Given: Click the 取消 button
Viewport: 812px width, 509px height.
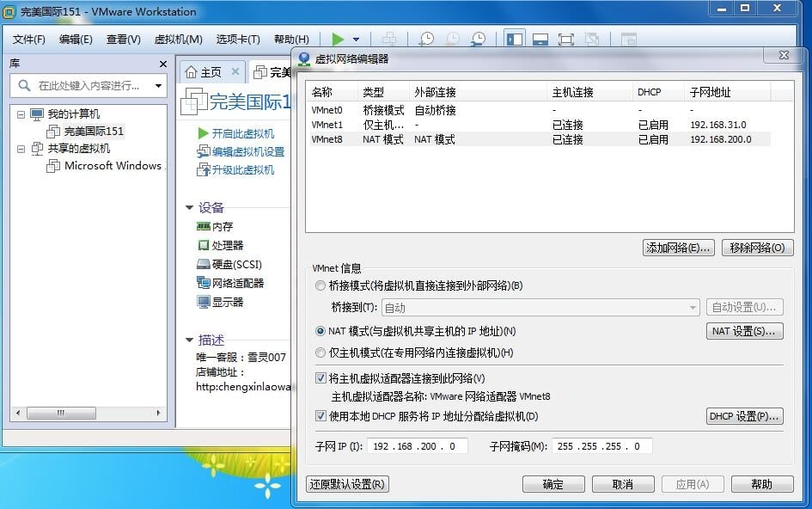Looking at the screenshot, I should [x=622, y=484].
